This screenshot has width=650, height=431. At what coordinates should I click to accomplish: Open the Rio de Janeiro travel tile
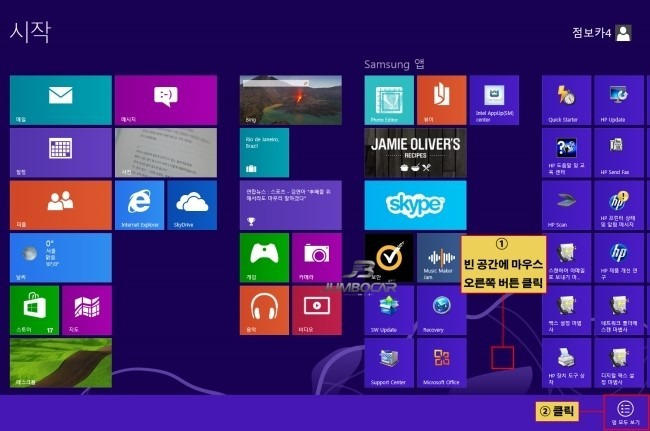264,153
